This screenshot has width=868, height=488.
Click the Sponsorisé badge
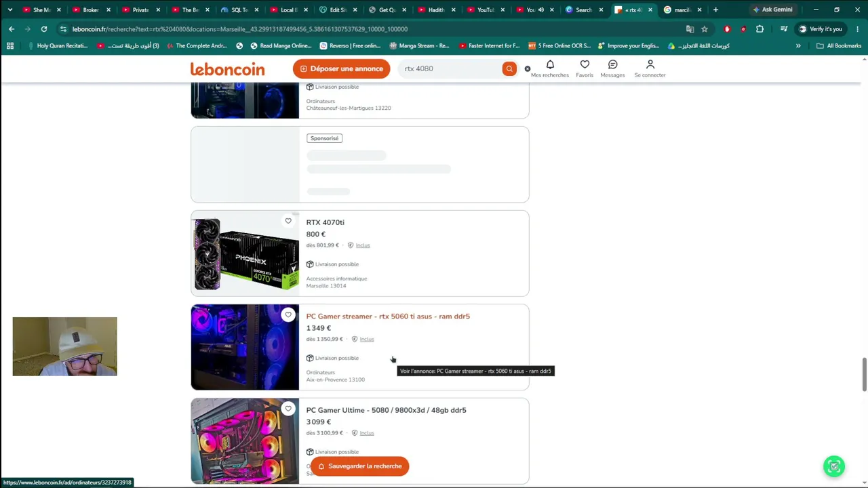click(x=324, y=138)
